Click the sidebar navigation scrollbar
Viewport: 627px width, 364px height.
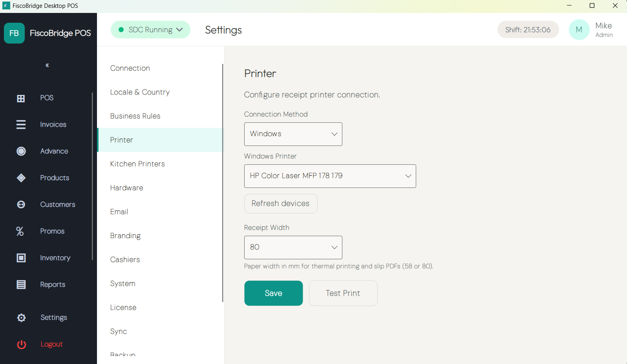[93, 176]
